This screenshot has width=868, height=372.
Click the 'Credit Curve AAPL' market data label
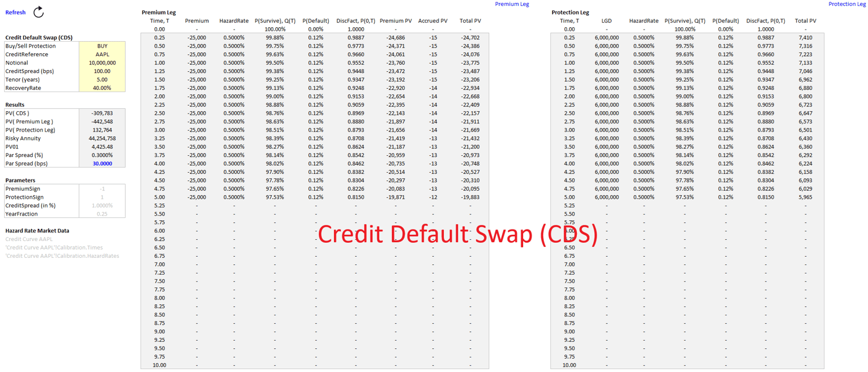pyautogui.click(x=29, y=239)
